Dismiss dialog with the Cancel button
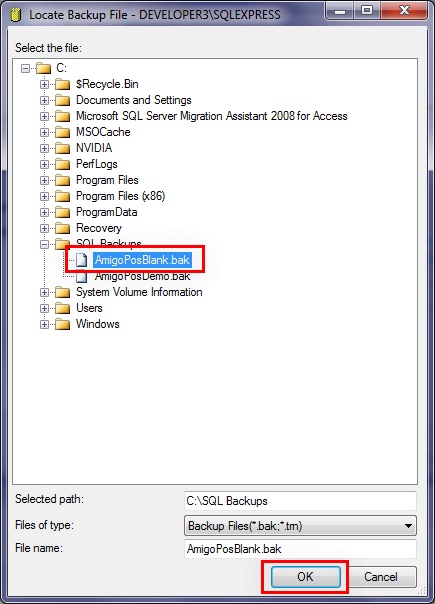The width and height of the screenshot is (435, 604). pos(381,577)
